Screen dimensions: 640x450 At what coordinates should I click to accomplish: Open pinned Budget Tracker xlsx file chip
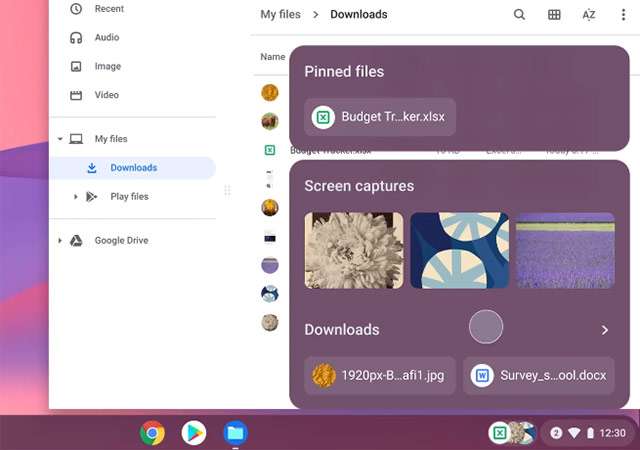380,117
